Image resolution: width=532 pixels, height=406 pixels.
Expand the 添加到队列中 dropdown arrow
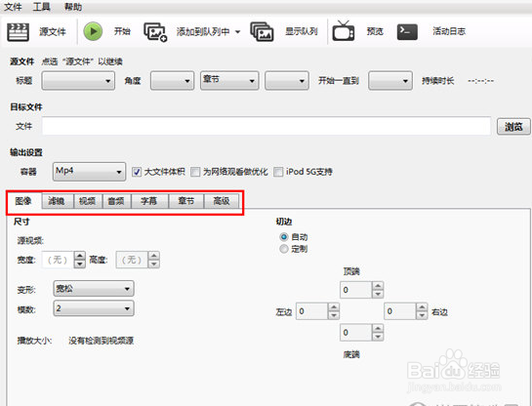[x=238, y=32]
